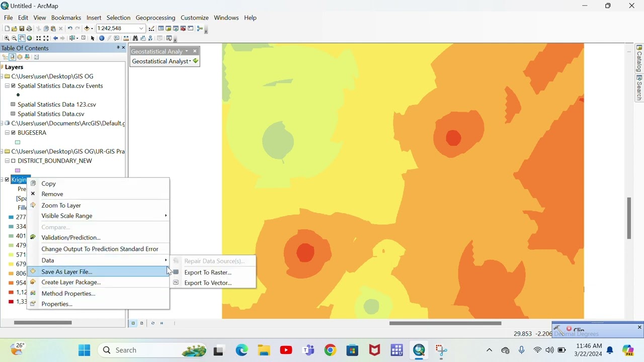This screenshot has height=362, width=644.
Task: Choose Export To Vector
Action: click(x=213, y=283)
